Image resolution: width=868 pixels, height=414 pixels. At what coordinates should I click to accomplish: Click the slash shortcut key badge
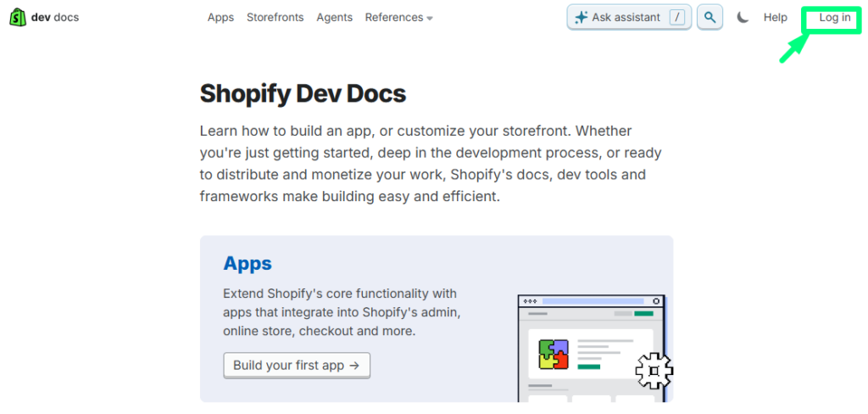pyautogui.click(x=677, y=17)
